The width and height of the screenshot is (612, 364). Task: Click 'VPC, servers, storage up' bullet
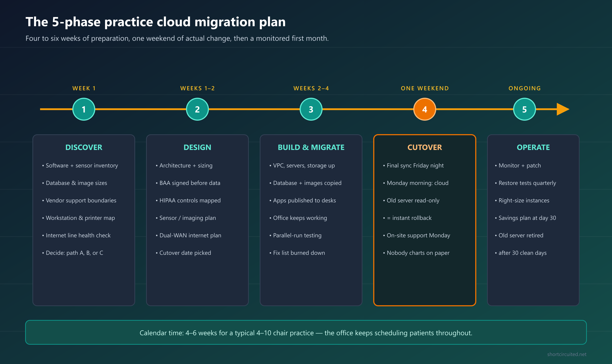click(302, 166)
